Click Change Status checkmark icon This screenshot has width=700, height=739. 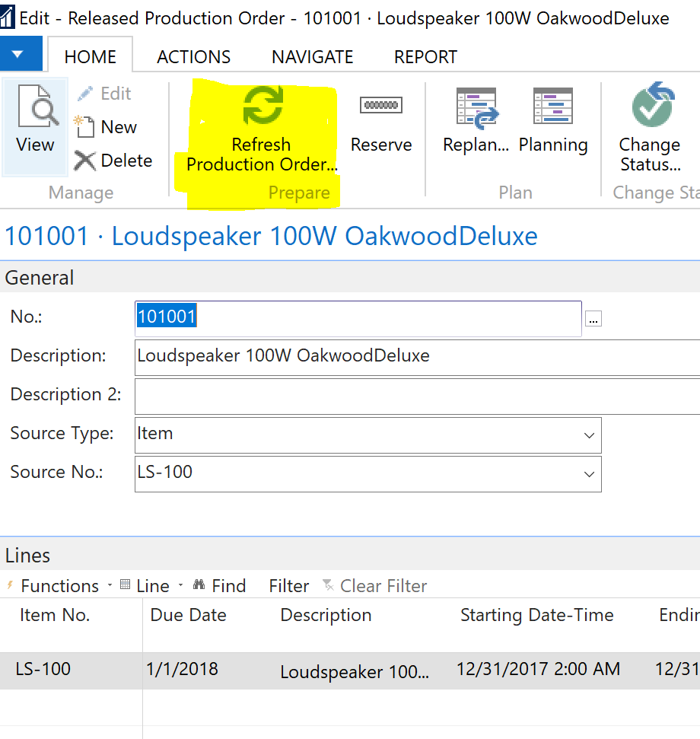(653, 104)
